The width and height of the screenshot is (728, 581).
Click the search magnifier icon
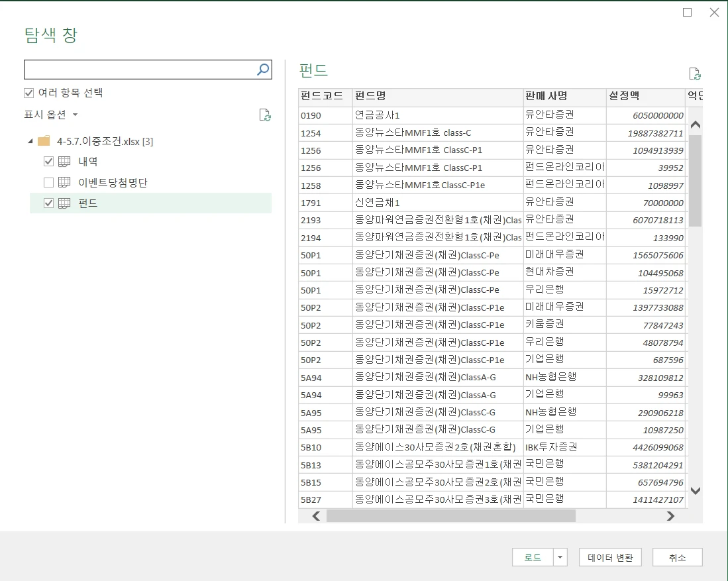tap(263, 70)
